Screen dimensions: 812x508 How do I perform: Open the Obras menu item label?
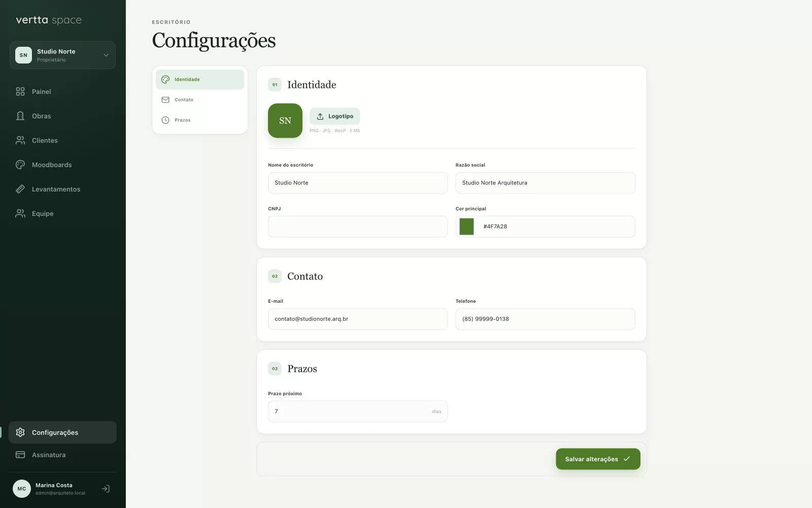click(42, 116)
